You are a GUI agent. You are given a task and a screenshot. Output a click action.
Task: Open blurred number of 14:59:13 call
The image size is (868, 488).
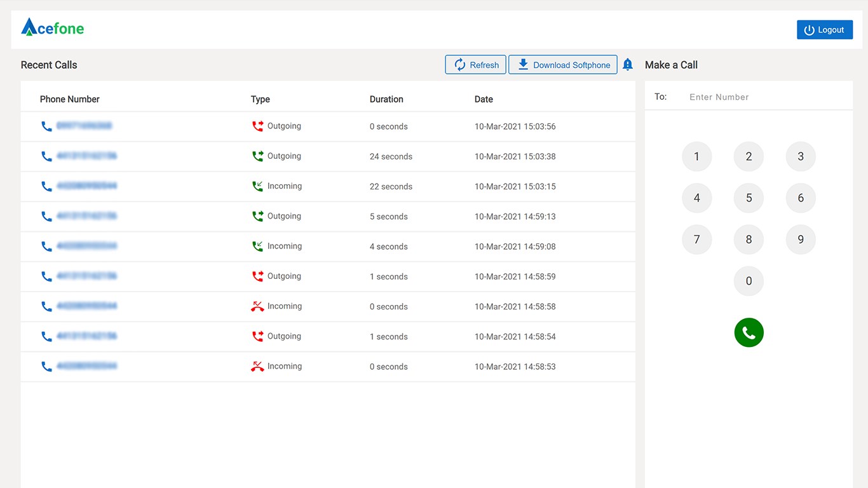[86, 216]
